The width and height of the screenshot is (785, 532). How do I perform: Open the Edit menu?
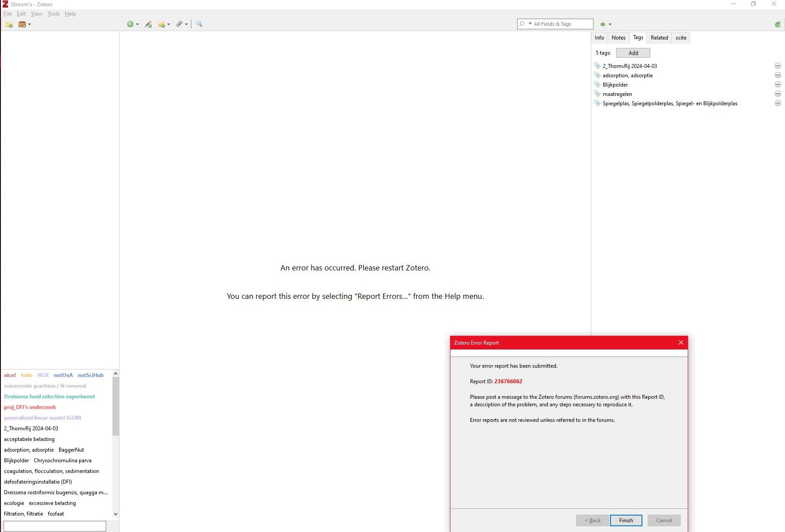21,14
